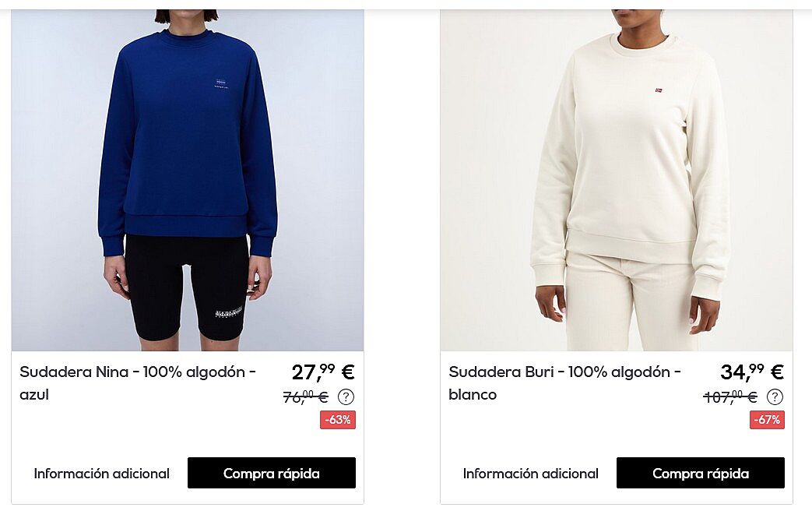Open the blue Sudadera Nina product image
This screenshot has height=518, width=812.
188,180
